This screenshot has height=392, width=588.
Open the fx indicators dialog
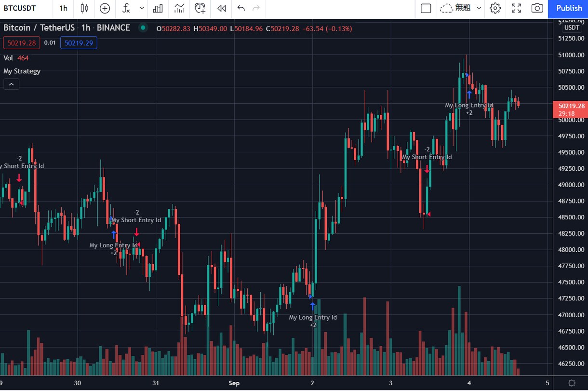click(126, 8)
